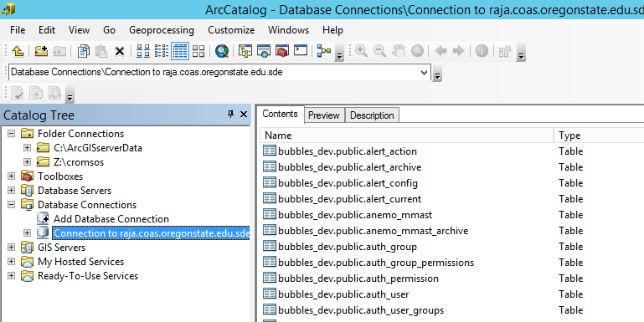The width and height of the screenshot is (644, 322).
Task: Open the Customize menu
Action: 231,30
